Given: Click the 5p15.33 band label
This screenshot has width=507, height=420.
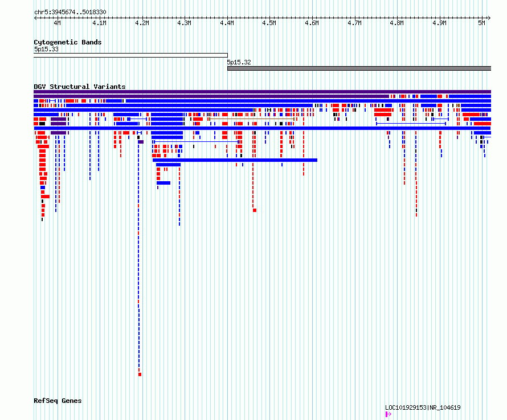Looking at the screenshot, I should [46, 49].
